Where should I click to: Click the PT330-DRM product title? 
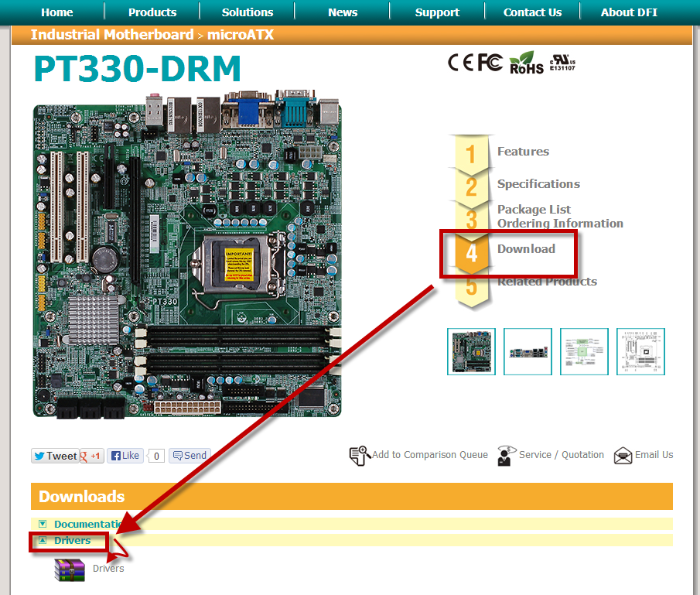coord(138,69)
